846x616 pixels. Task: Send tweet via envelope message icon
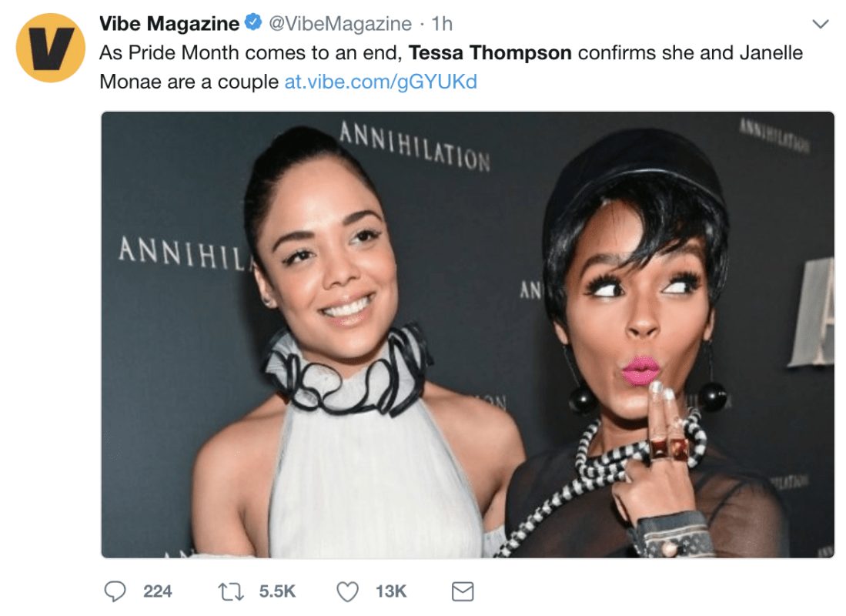tap(463, 591)
